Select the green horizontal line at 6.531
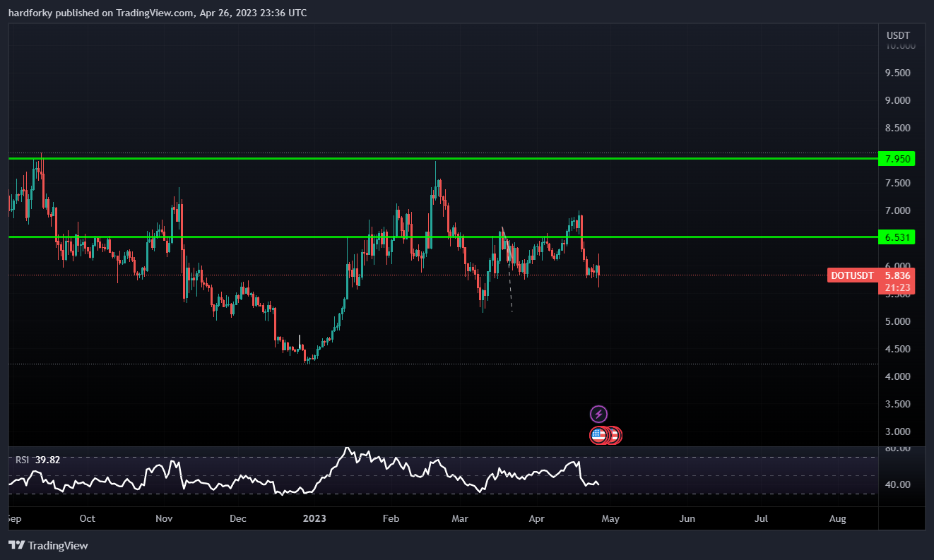The image size is (934, 560). pos(442,237)
